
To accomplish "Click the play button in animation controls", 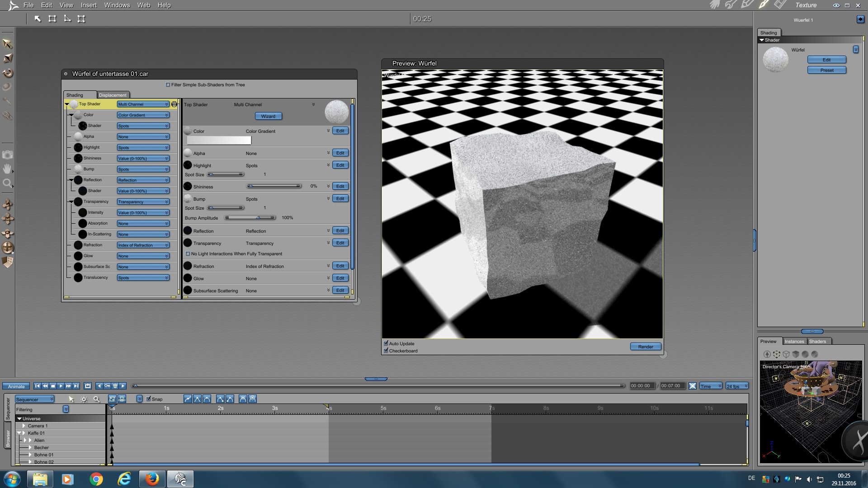I will pos(61,386).
